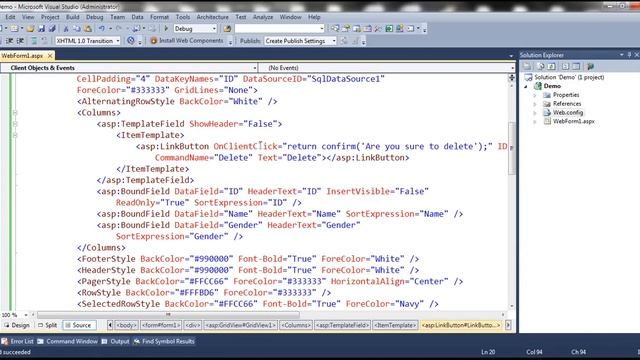Collapse the ItemTemplate outline box
This screenshot has height=360, width=640.
pos(15,135)
